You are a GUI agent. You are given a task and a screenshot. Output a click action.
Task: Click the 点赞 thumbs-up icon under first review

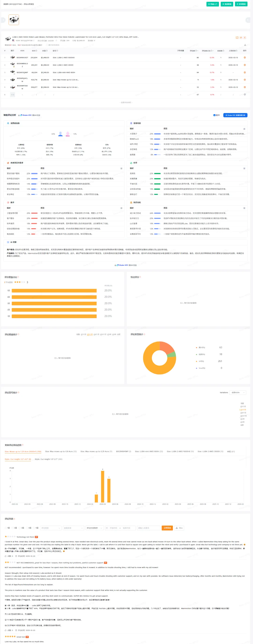pyautogui.click(x=6, y=556)
